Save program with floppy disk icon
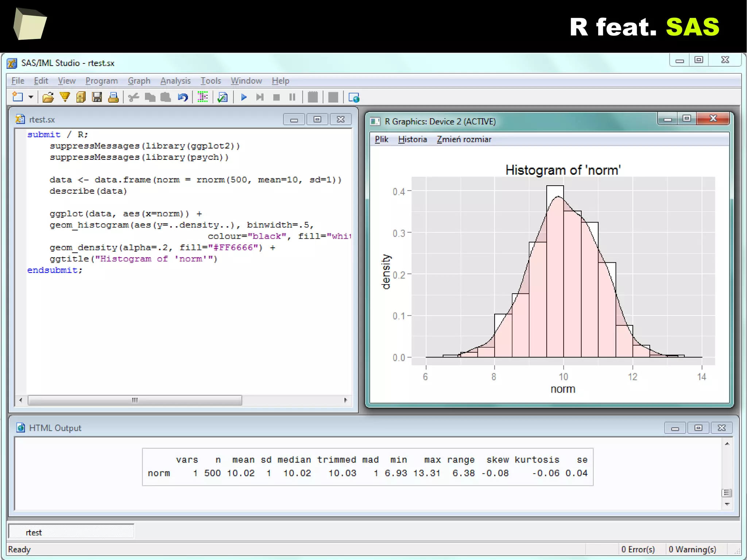The width and height of the screenshot is (747, 560). (x=97, y=97)
